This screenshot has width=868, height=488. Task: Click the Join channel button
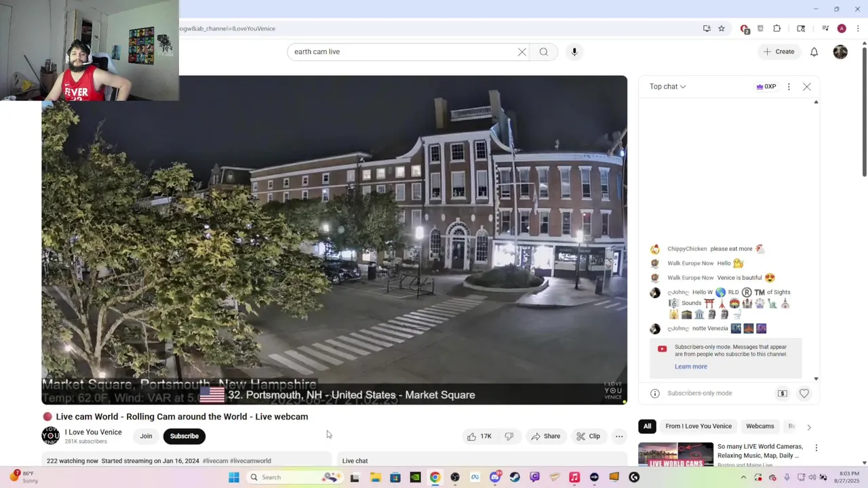pyautogui.click(x=146, y=436)
